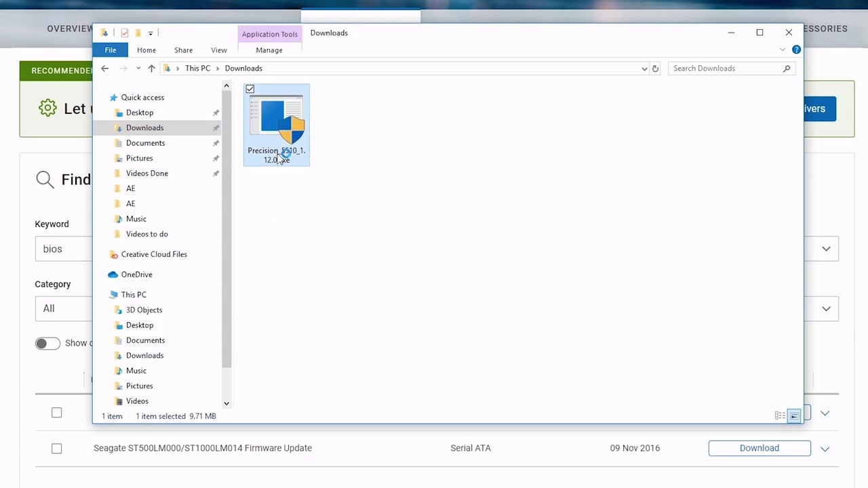
Task: Click Download for Seagate Firmware Update
Action: (x=759, y=448)
